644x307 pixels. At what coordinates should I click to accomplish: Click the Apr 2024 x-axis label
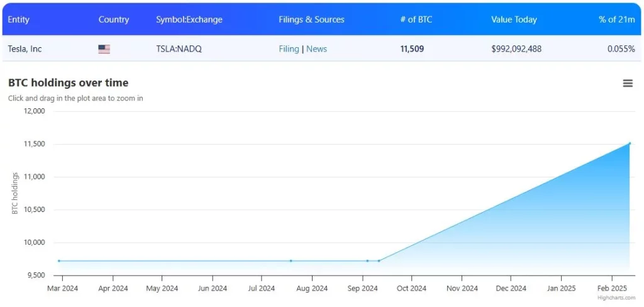(113, 289)
